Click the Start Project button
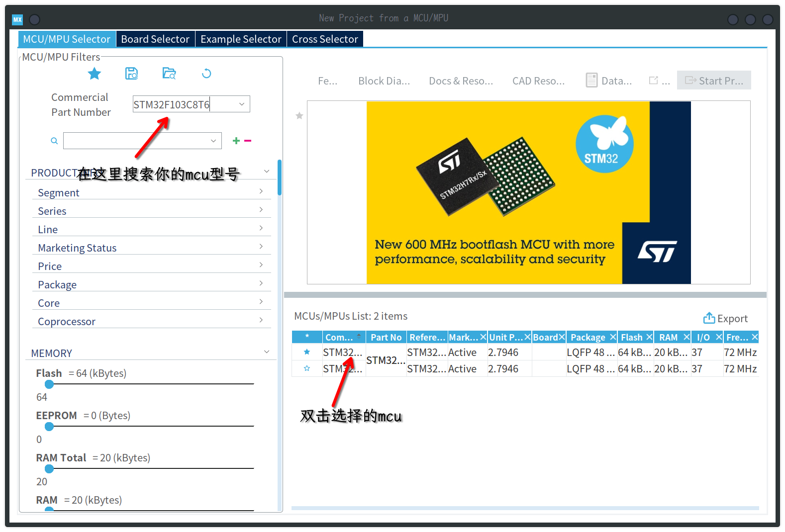785x532 pixels. pyautogui.click(x=714, y=81)
